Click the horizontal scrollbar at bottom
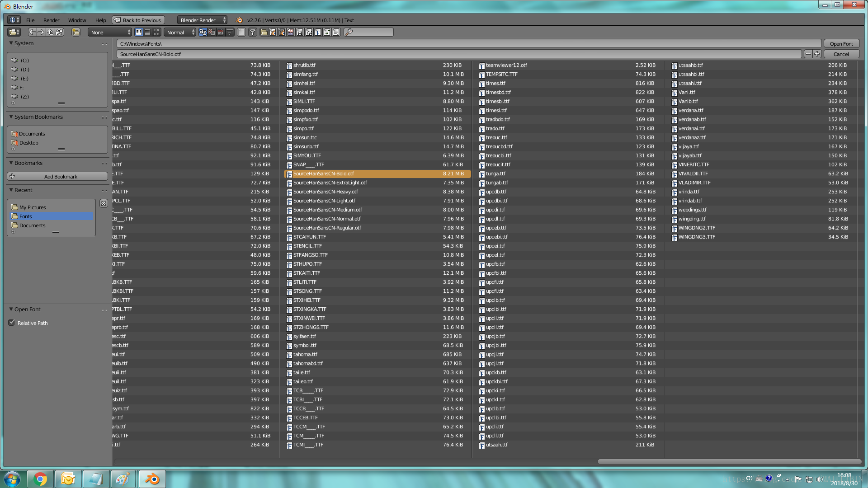This screenshot has width=868, height=488. click(729, 462)
